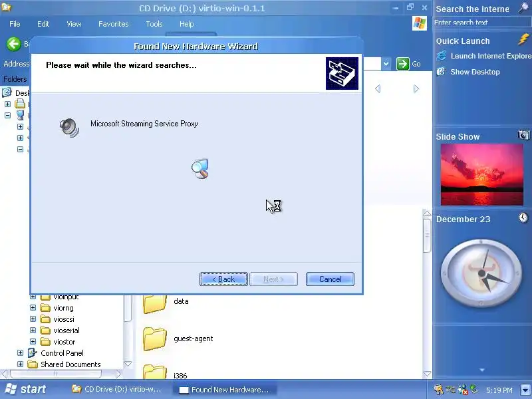Image resolution: width=532 pixels, height=399 pixels.
Task: Click the slide show next arrow
Action: (x=416, y=89)
